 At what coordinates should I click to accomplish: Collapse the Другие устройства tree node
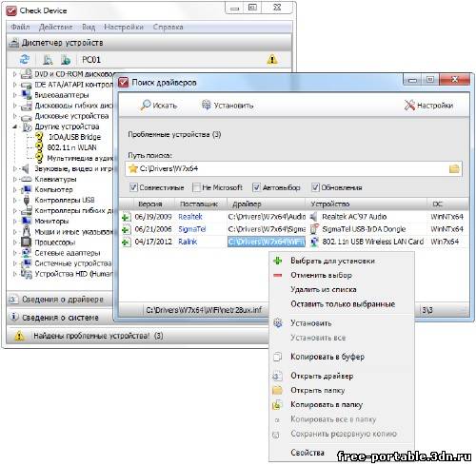(x=14, y=126)
